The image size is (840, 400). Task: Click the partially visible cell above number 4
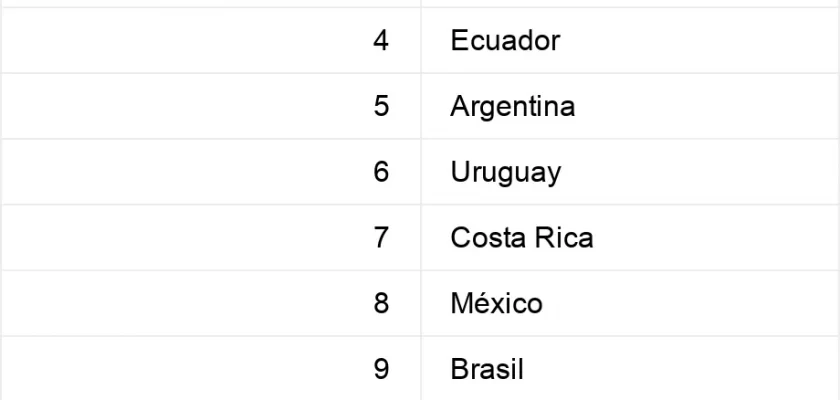point(211,3)
